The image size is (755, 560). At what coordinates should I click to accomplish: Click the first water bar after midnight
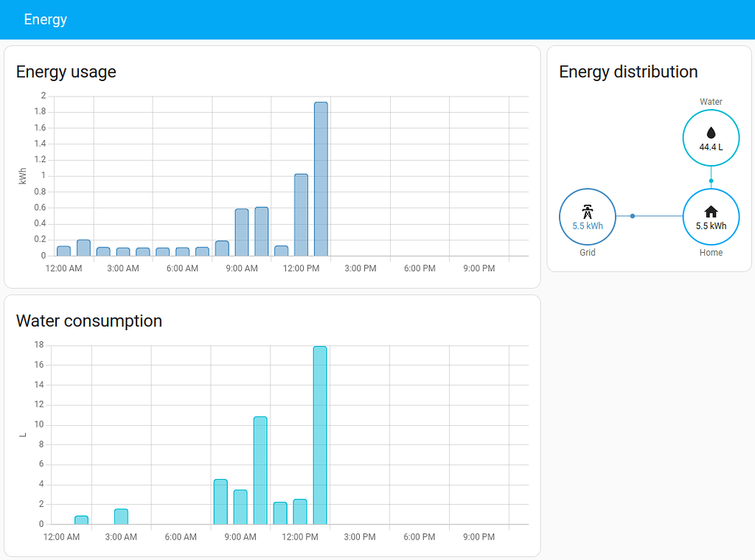(81, 520)
